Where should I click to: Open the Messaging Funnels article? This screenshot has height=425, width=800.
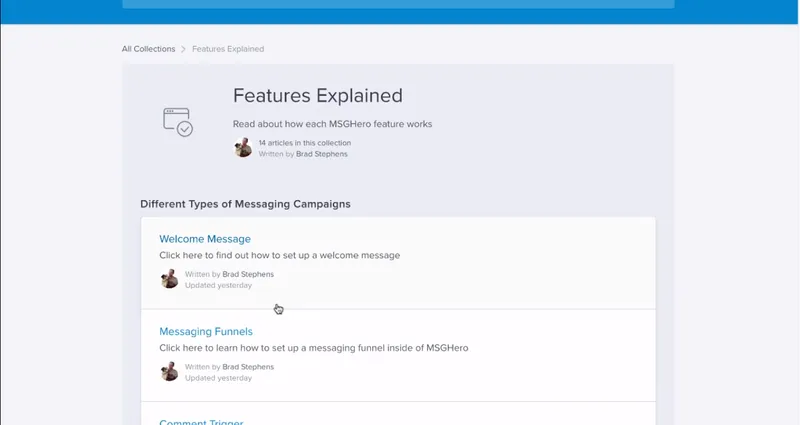pos(206,332)
